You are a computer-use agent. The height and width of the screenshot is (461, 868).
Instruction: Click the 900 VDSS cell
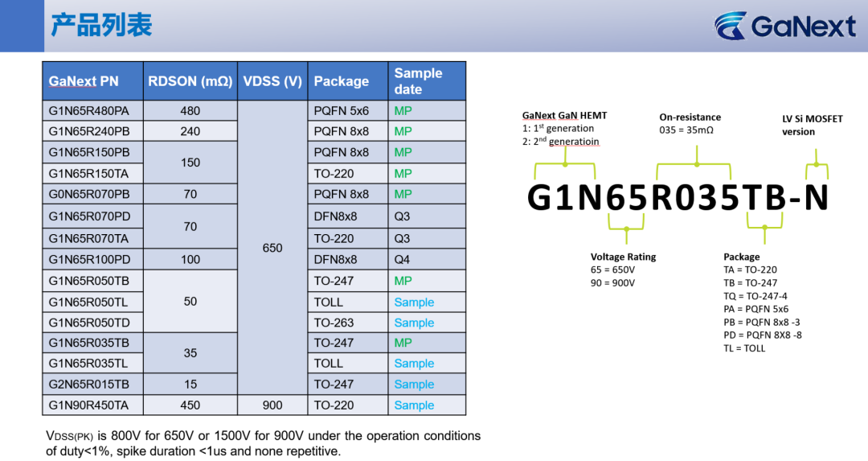click(x=272, y=405)
